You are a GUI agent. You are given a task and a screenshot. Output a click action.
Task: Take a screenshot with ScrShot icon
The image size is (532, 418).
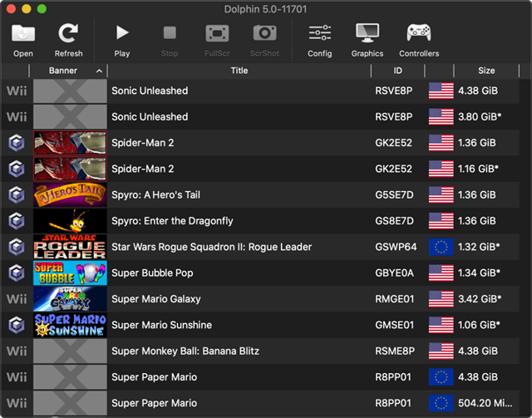click(x=264, y=33)
